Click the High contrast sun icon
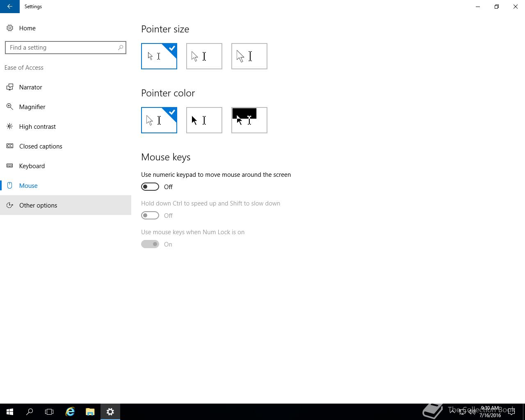Viewport: 525px width, 420px height. click(10, 126)
